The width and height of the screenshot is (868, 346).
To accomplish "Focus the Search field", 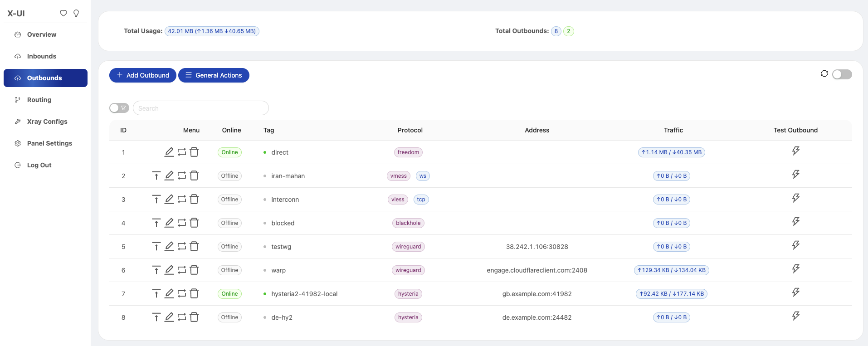I will pos(201,108).
